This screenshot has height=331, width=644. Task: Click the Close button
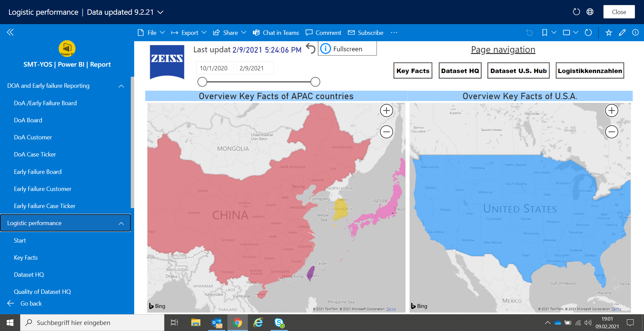pos(619,12)
